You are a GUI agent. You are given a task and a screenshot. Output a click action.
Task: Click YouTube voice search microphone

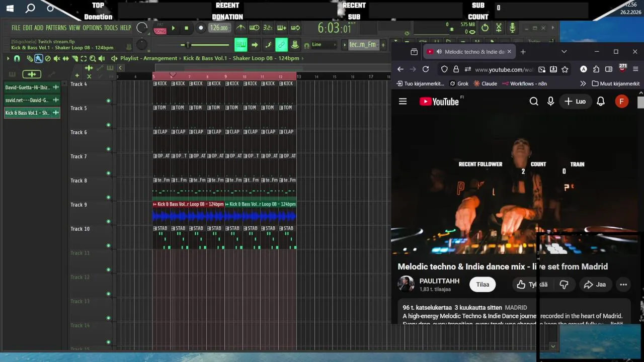[x=550, y=102]
